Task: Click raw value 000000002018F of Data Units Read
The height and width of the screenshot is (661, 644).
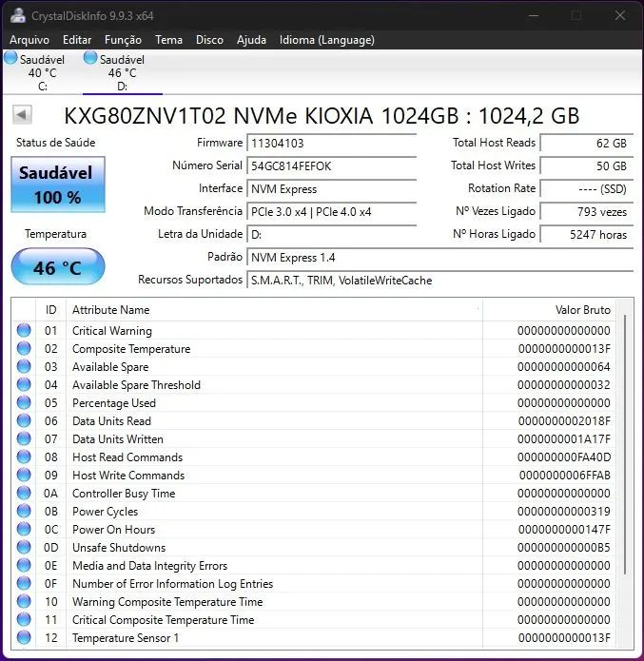Action: pos(564,420)
